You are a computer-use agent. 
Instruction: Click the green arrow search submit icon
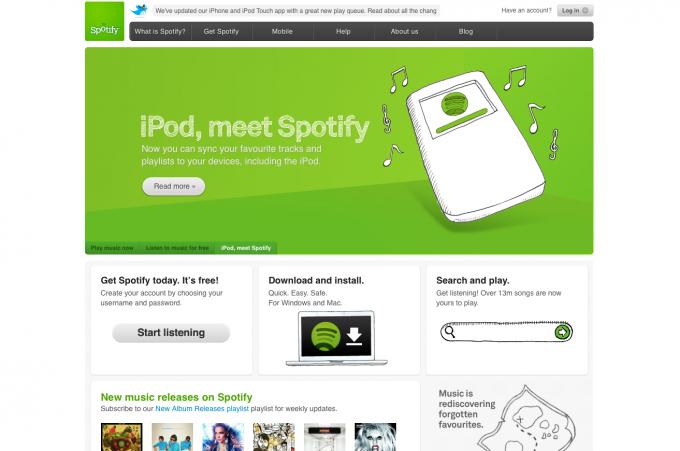pyautogui.click(x=562, y=332)
